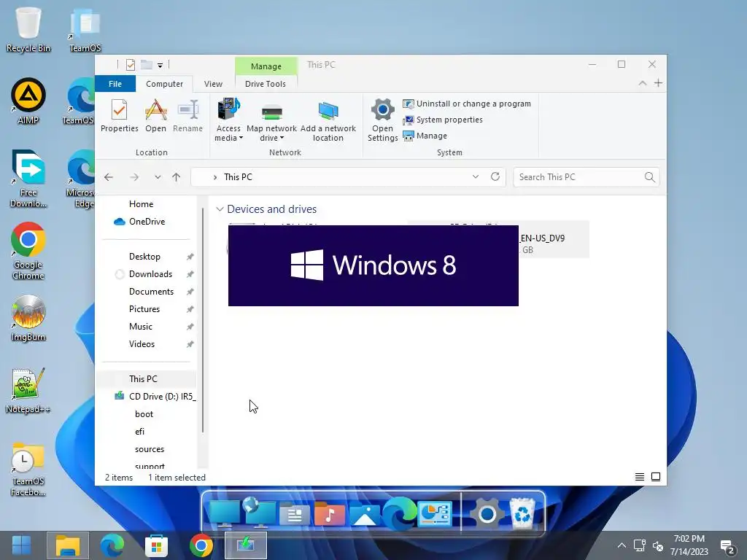Open the AIMP desktop shortcut
Viewport: 747px width, 560px height.
[x=28, y=101]
